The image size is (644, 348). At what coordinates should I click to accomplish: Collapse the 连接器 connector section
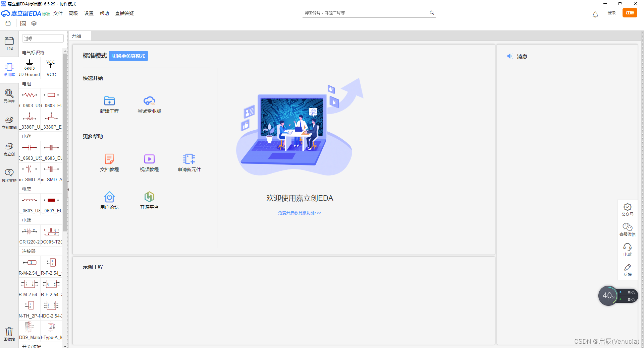point(28,251)
